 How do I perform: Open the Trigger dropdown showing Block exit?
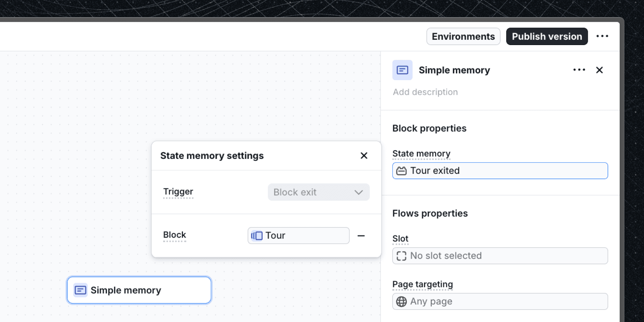318,192
